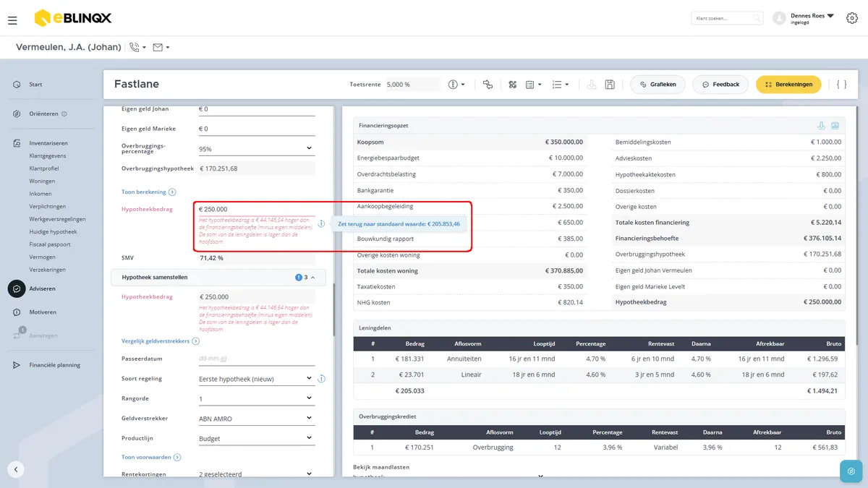Open the curly braces code icon
The image size is (868, 488).
pos(841,85)
